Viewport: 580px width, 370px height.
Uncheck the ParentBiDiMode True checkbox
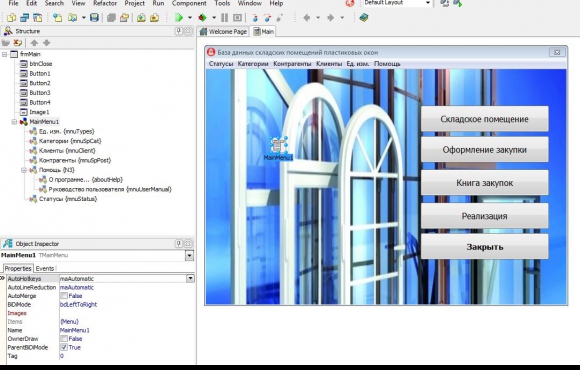64,347
